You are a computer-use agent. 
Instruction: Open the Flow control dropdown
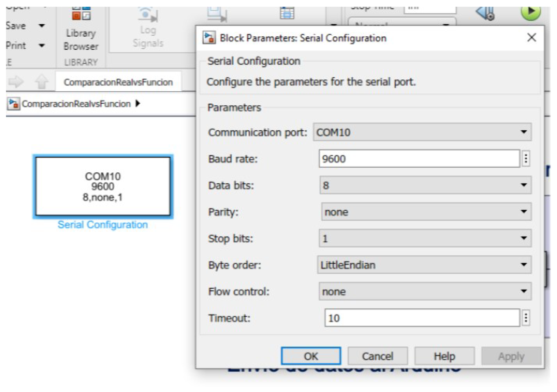point(425,291)
